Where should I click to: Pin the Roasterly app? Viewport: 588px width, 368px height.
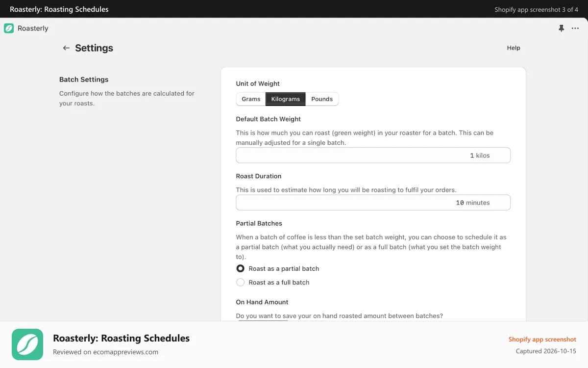562,28
